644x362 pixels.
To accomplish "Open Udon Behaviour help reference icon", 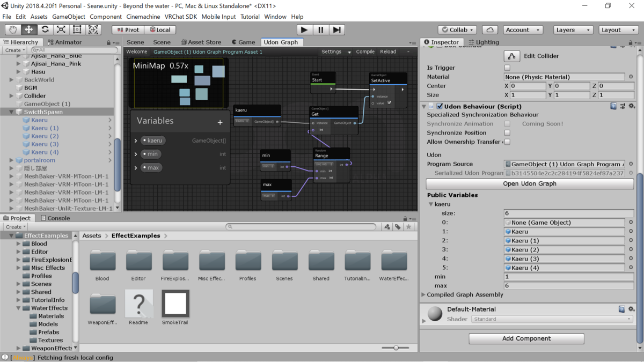I will click(613, 106).
